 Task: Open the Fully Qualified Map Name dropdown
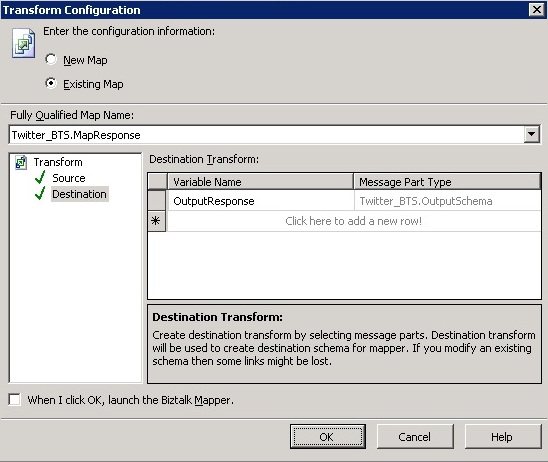click(531, 134)
